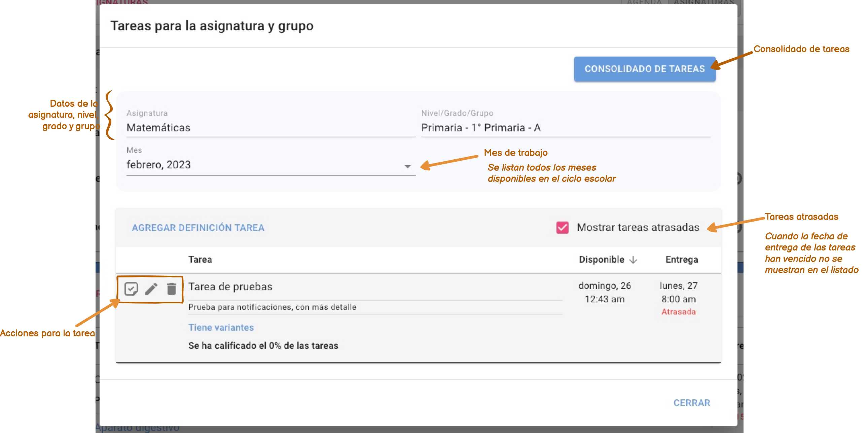The height and width of the screenshot is (433, 868).
Task: Sort by the Entrega column header
Action: [x=681, y=259]
